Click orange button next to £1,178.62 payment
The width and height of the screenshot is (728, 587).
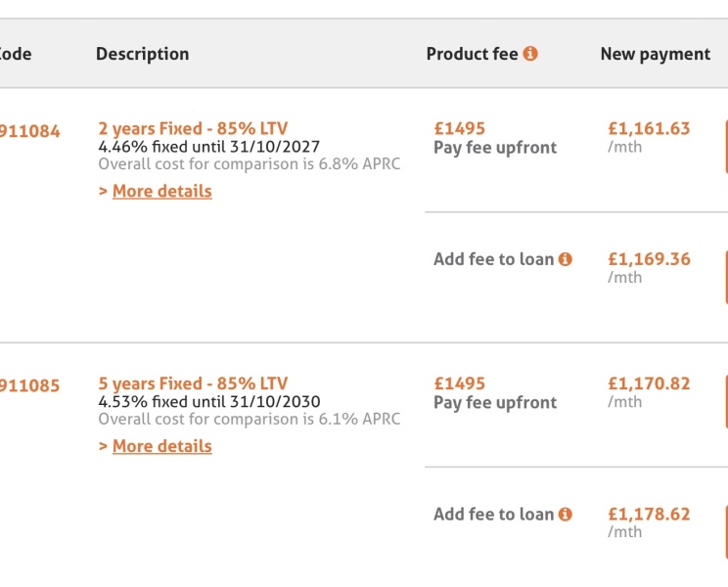(725, 532)
